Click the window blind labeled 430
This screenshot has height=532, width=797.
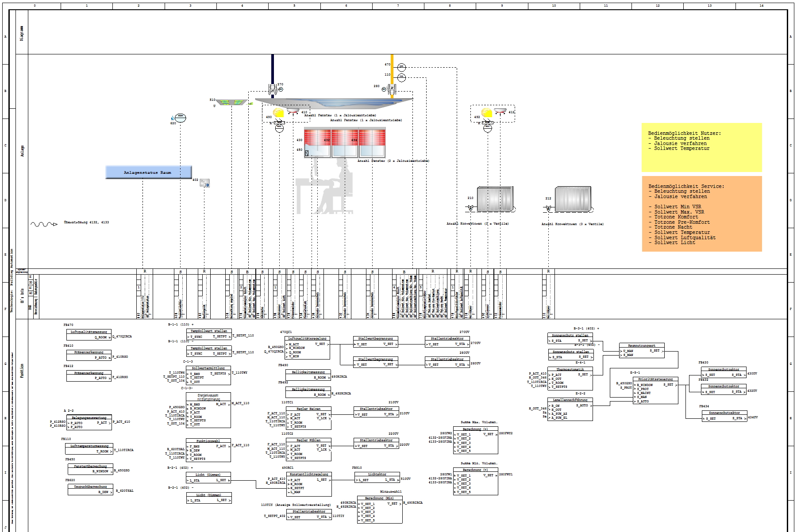(317, 143)
